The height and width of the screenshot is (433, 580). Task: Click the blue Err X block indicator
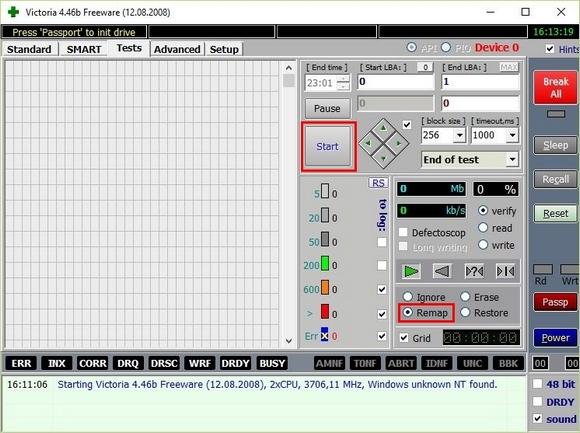(x=324, y=335)
